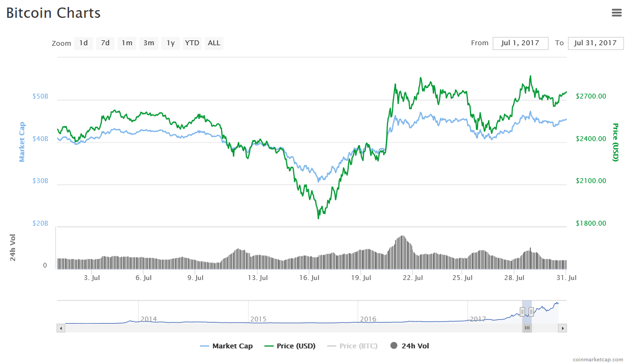629x364 pixels.
Task: Set zoom range to 1m
Action: point(127,43)
